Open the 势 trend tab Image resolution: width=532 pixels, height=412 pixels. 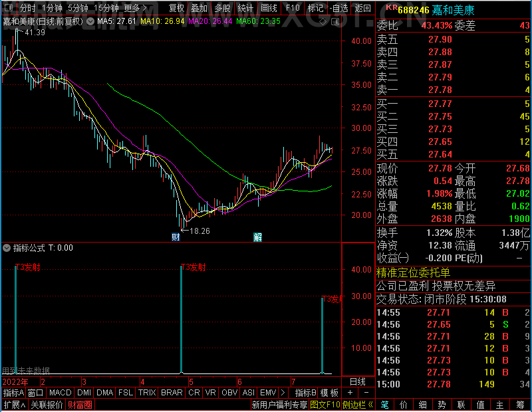point(442,405)
